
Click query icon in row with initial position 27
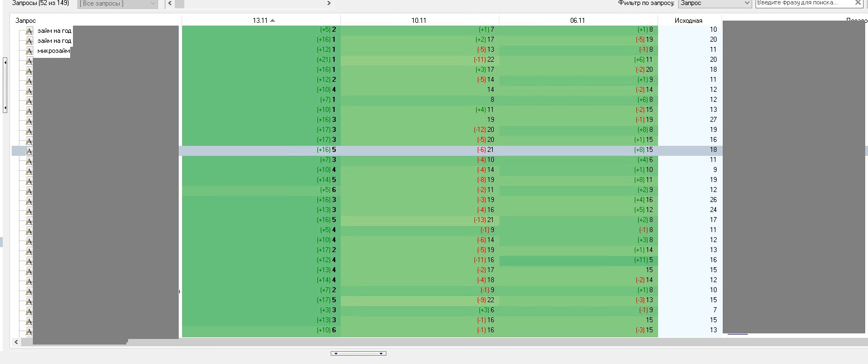(29, 121)
